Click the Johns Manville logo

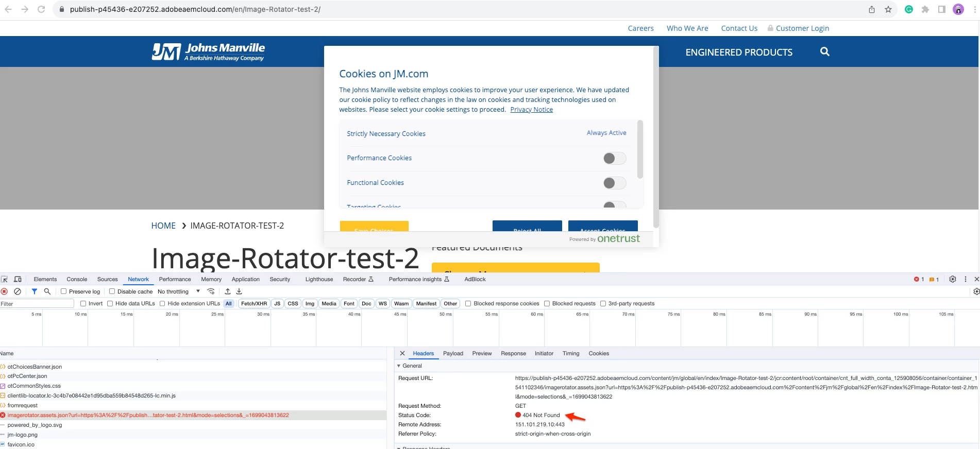[x=208, y=51]
